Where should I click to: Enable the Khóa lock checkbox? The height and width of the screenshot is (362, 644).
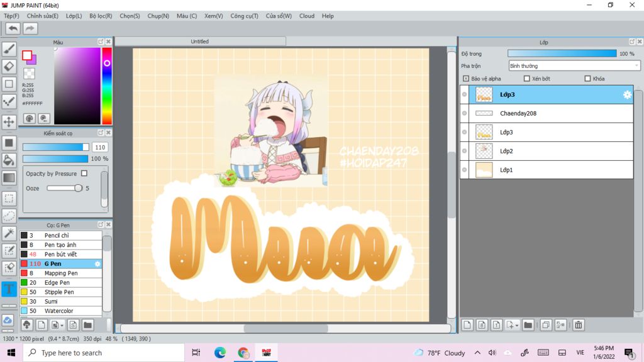click(x=587, y=79)
